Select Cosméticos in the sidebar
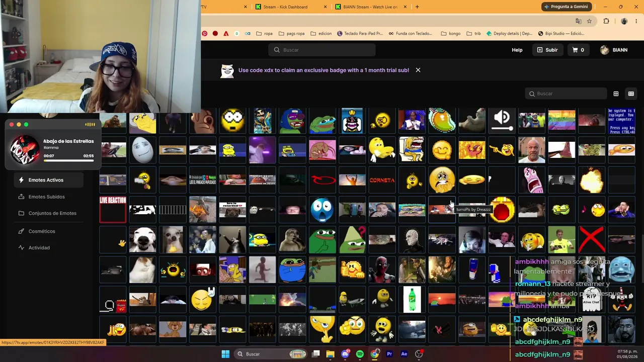 coord(42,231)
